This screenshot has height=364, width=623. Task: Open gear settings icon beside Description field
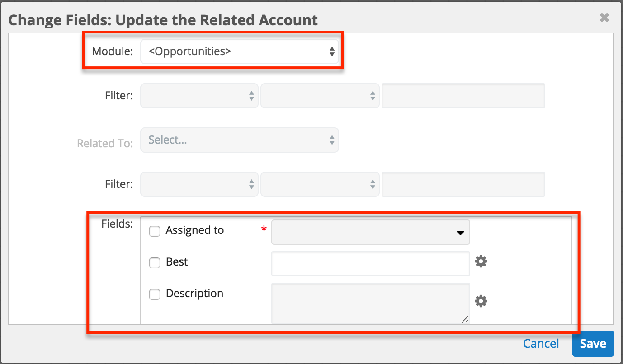tap(481, 301)
